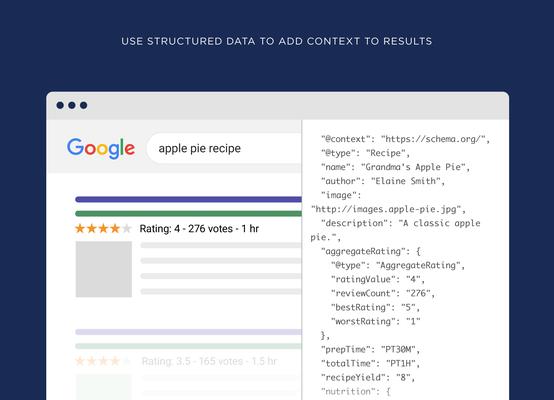The image size is (554, 400).
Task: Click the Google logo
Action: (x=101, y=148)
